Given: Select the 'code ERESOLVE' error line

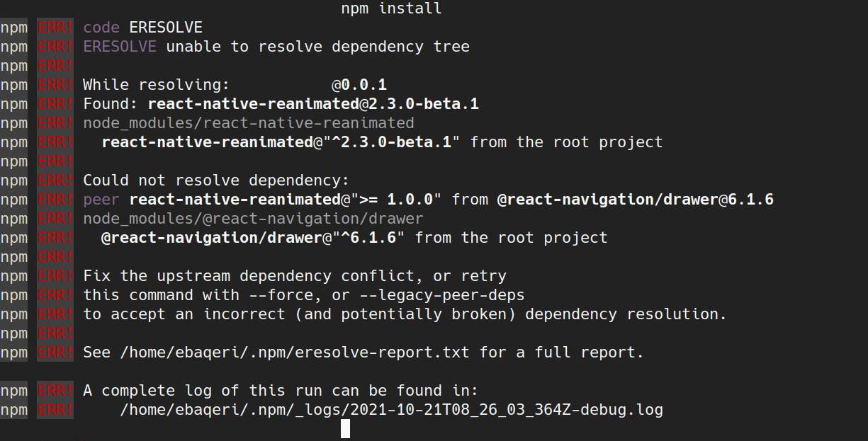Looking at the screenshot, I should (142, 28).
